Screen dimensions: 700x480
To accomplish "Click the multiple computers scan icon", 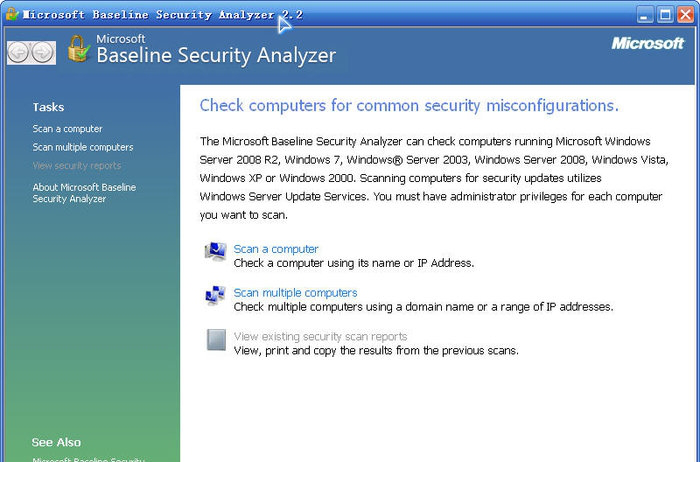I will pyautogui.click(x=216, y=295).
